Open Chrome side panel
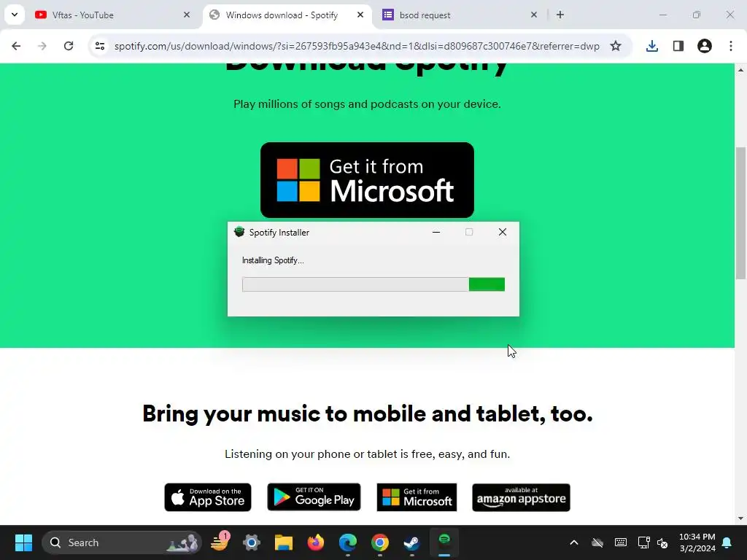 click(678, 46)
